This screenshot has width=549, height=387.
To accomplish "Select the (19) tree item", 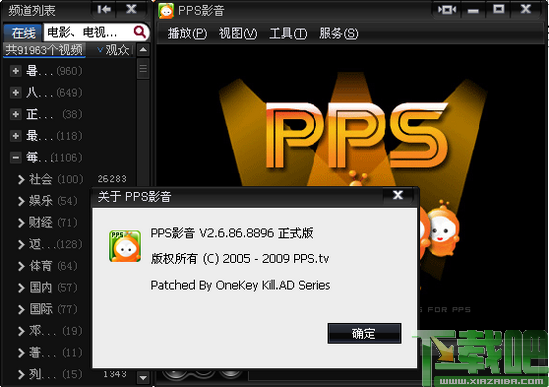I will [55, 331].
